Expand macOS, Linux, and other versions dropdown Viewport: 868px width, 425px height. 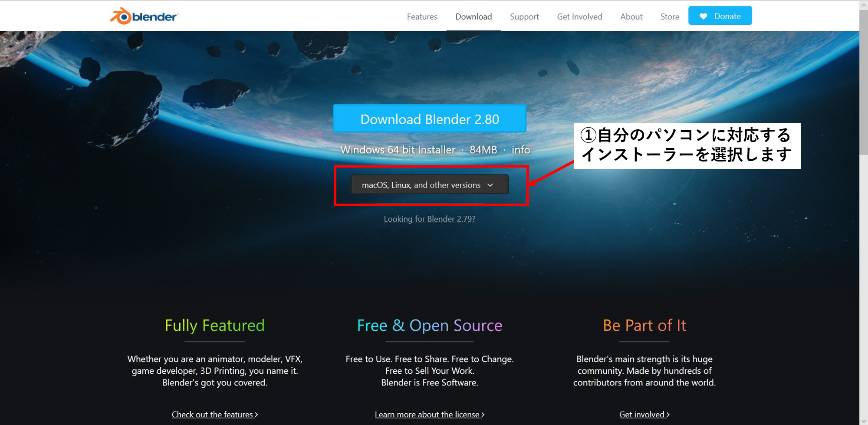pos(430,184)
